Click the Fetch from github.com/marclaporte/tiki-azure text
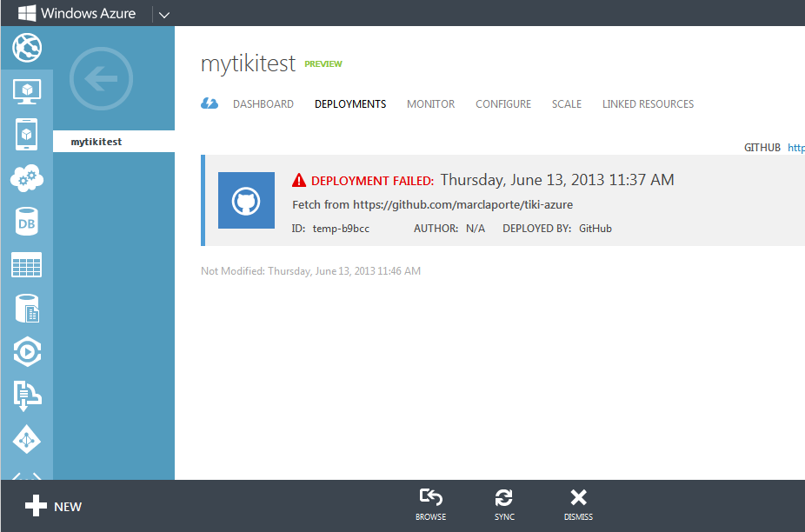The width and height of the screenshot is (805, 532). (x=432, y=205)
